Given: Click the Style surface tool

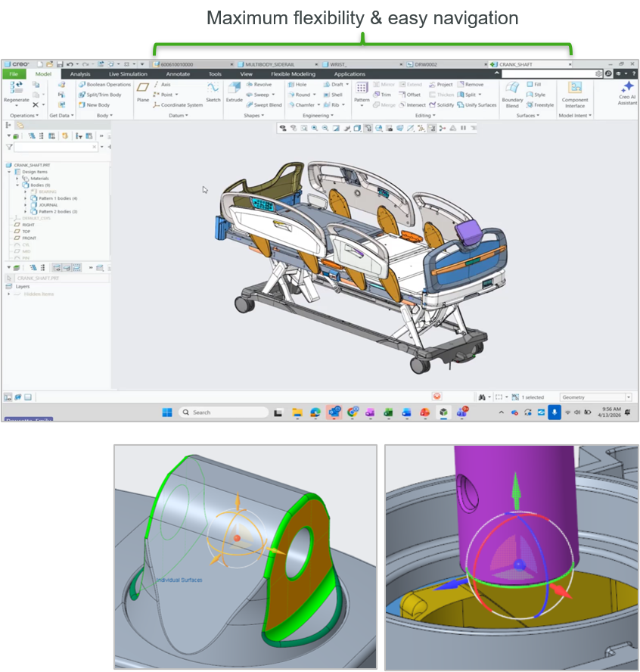Looking at the screenshot, I should pyautogui.click(x=536, y=95).
